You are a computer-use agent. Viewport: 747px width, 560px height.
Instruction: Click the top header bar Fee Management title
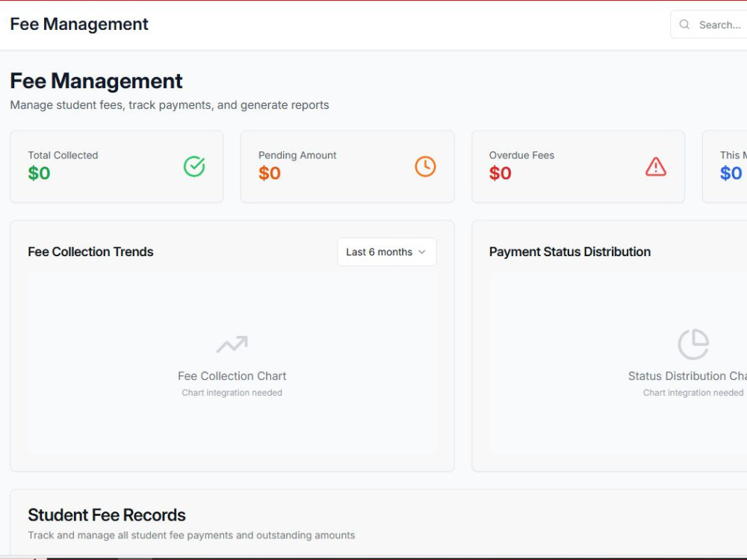[x=79, y=25]
